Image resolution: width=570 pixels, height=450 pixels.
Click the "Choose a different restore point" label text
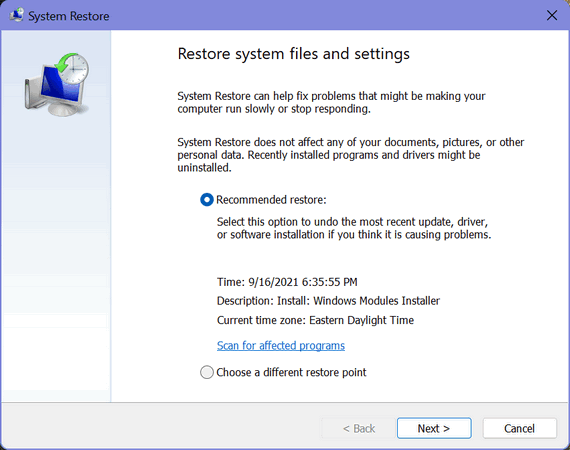click(x=291, y=372)
